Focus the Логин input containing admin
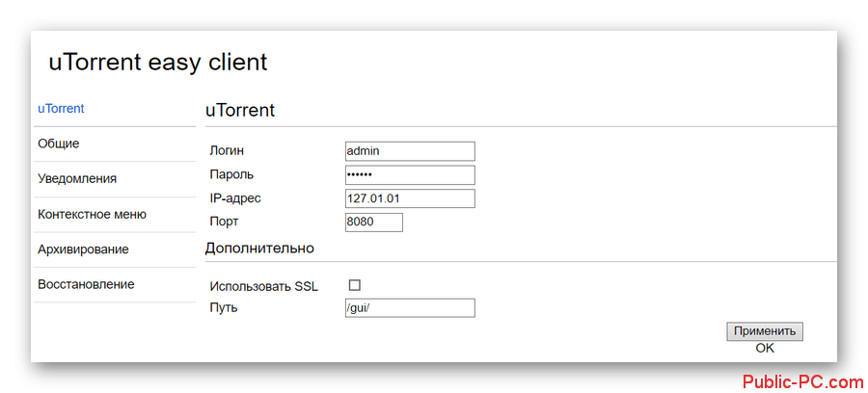 [410, 151]
